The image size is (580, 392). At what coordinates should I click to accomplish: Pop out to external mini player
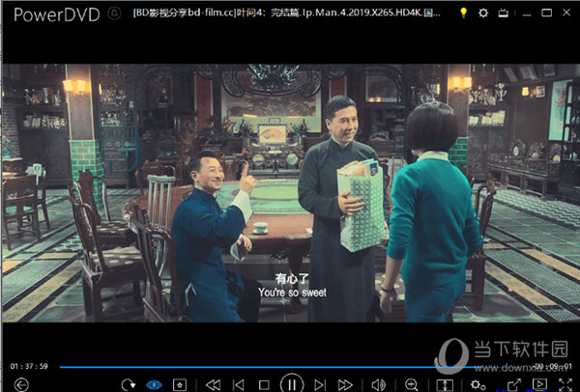pos(514,385)
